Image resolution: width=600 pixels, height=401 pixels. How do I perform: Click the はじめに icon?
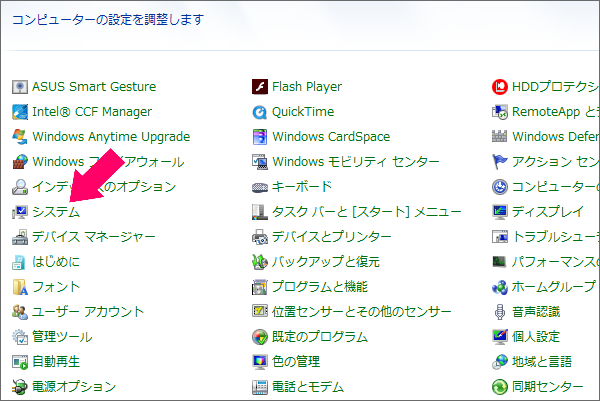20,262
